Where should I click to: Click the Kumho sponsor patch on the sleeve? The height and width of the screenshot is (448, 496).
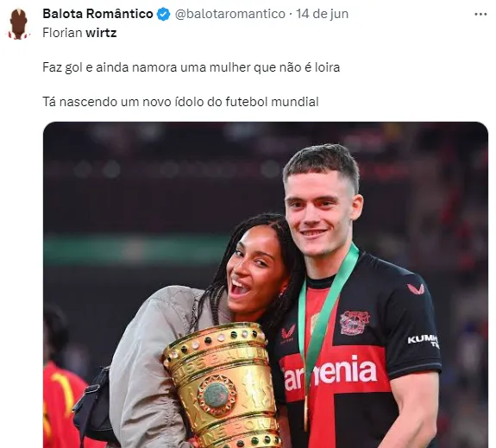point(423,341)
